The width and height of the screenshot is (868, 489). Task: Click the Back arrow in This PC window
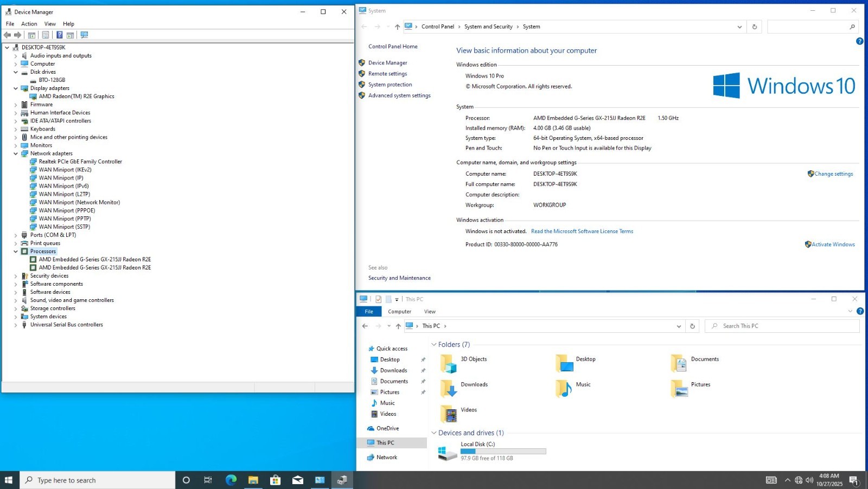coord(365,326)
